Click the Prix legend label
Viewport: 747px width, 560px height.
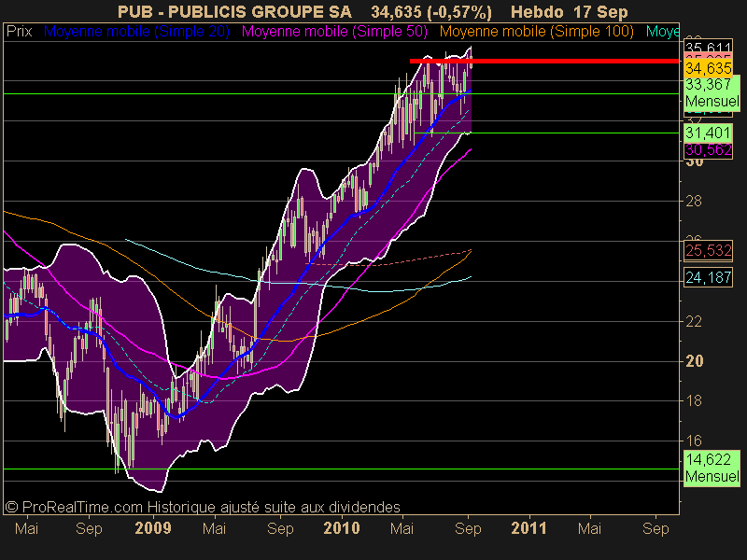coord(19,32)
